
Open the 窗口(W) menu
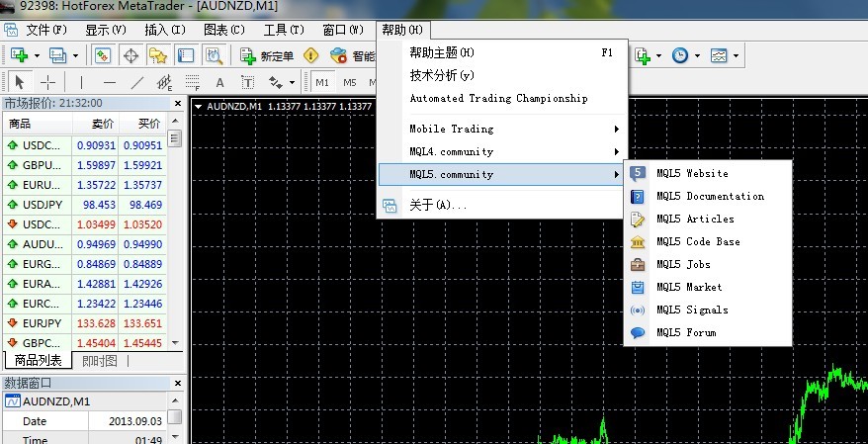coord(343,30)
